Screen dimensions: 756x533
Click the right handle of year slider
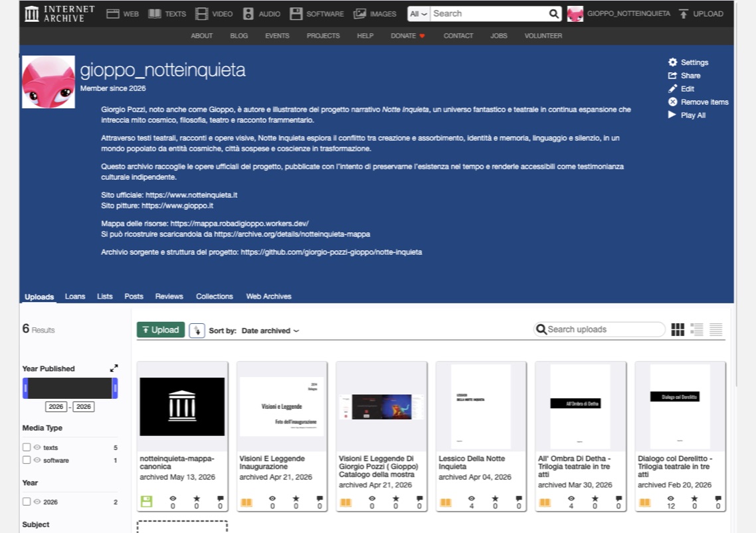pos(115,388)
